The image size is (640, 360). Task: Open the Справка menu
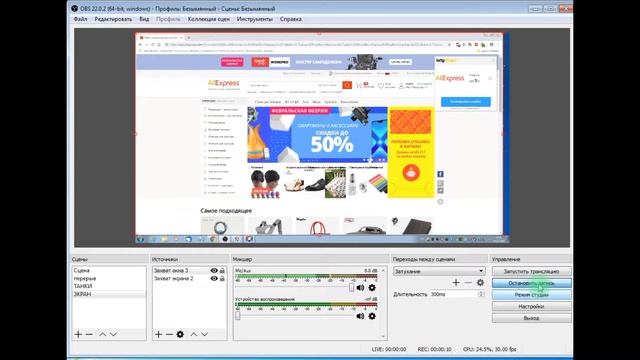[291, 19]
